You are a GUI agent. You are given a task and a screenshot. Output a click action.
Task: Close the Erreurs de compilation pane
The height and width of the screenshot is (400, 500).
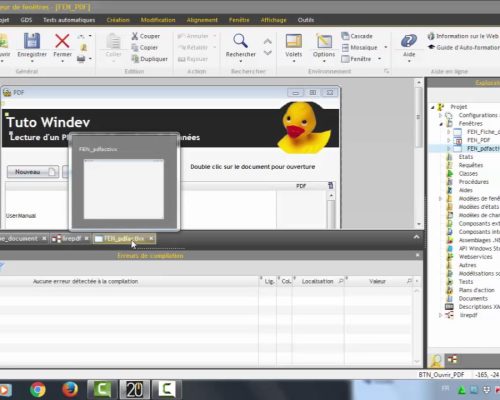[x=418, y=255]
